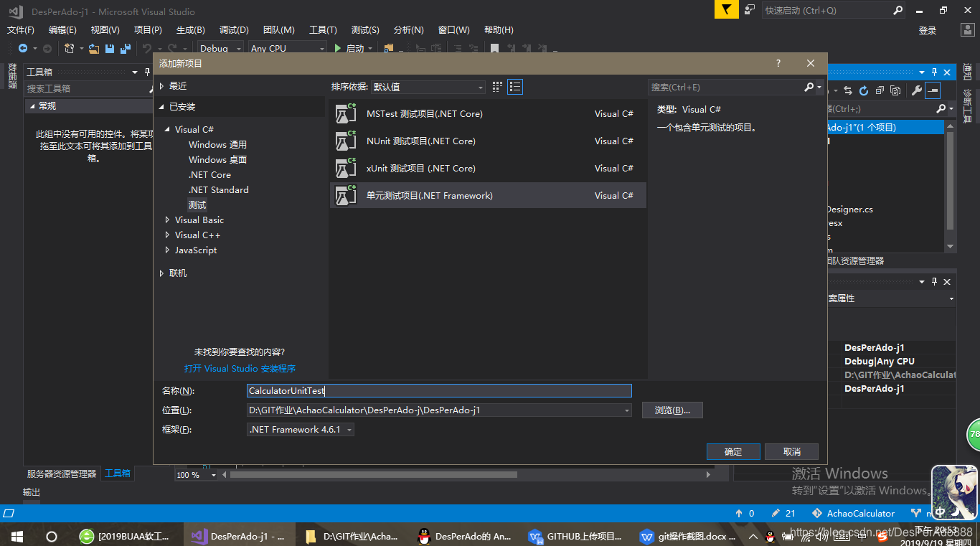Viewport: 980px width, 546px height.
Task: Click the Sync with Active Document icon
Action: tap(848, 90)
